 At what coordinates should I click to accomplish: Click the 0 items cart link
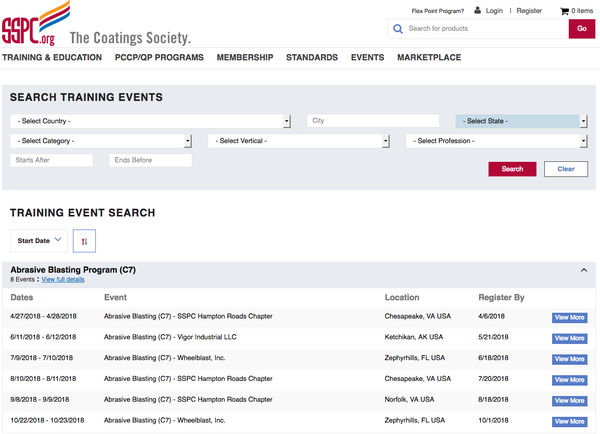pos(582,11)
